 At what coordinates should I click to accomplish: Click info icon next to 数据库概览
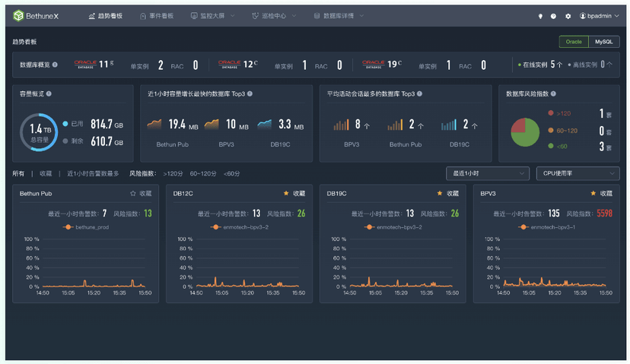tap(55, 65)
